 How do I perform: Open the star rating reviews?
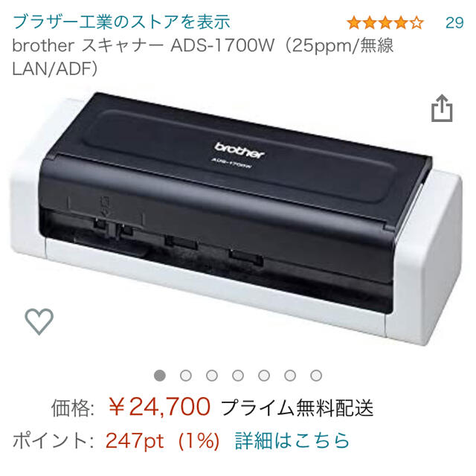[x=385, y=23]
